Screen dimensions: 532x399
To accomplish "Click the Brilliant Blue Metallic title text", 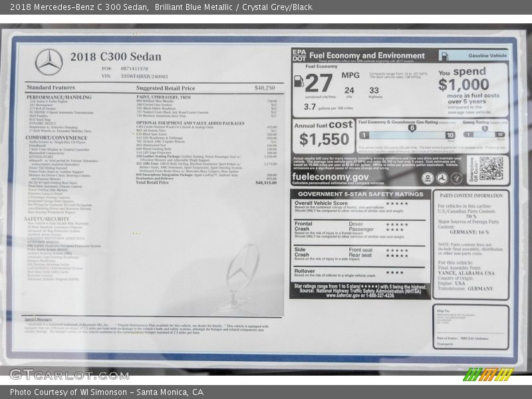I will [x=194, y=7].
